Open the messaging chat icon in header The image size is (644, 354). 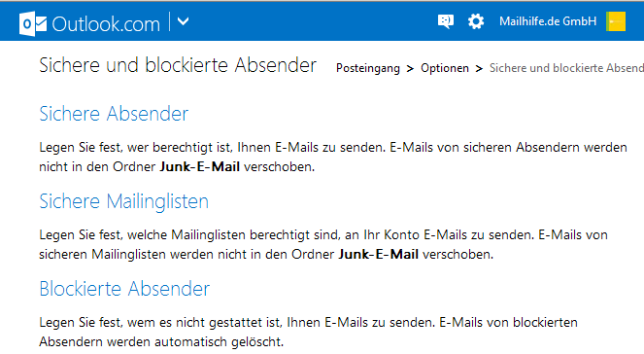[x=446, y=21]
